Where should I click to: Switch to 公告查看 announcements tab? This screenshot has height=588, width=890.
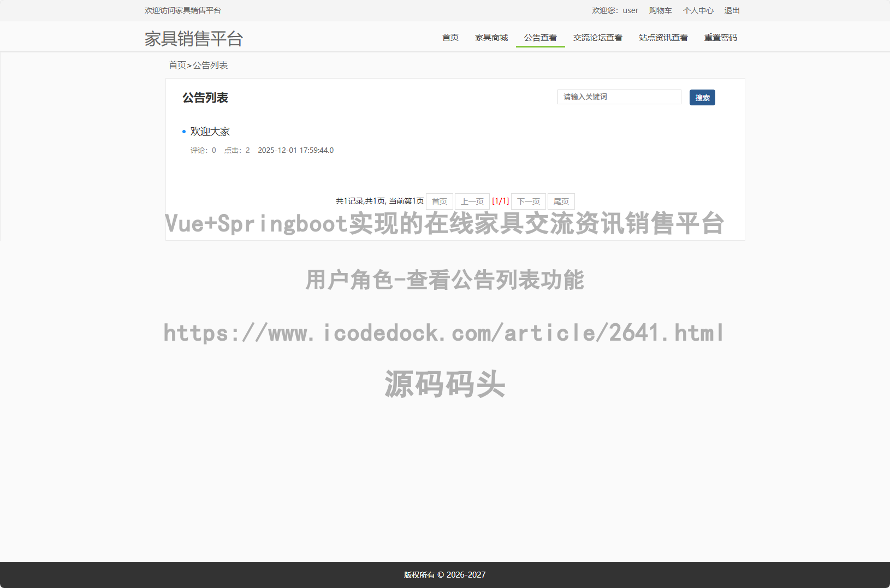(541, 37)
